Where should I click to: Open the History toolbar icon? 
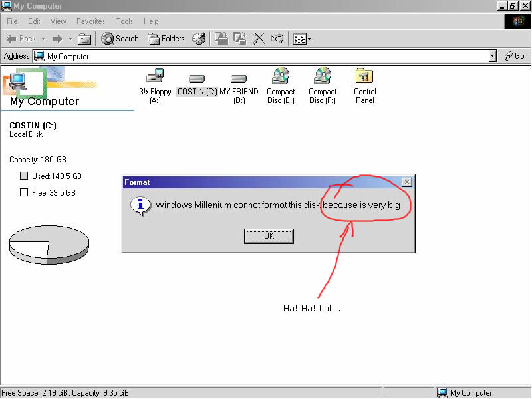click(x=199, y=39)
